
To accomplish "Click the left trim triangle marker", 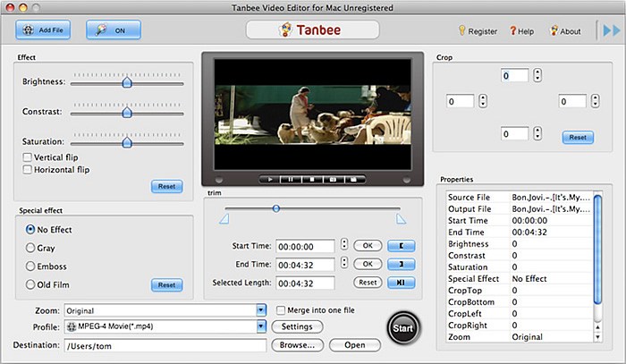I will (x=224, y=219).
